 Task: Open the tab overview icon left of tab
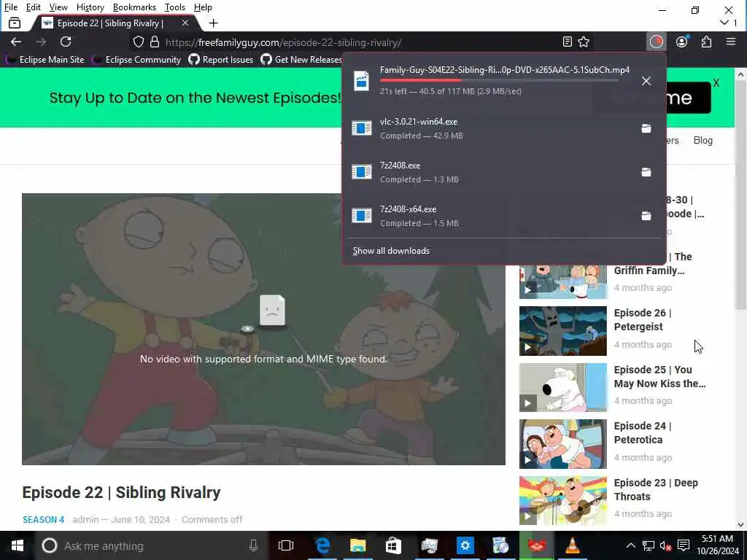click(15, 23)
